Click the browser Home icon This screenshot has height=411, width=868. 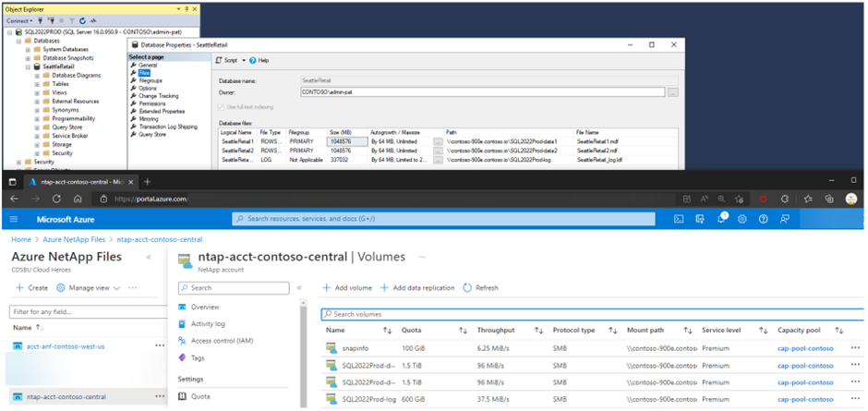[78, 199]
